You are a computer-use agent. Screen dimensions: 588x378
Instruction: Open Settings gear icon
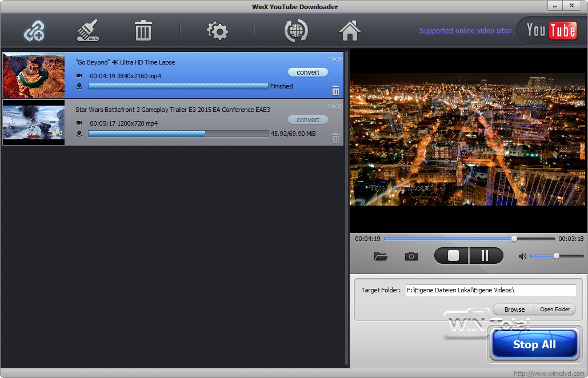(x=217, y=31)
